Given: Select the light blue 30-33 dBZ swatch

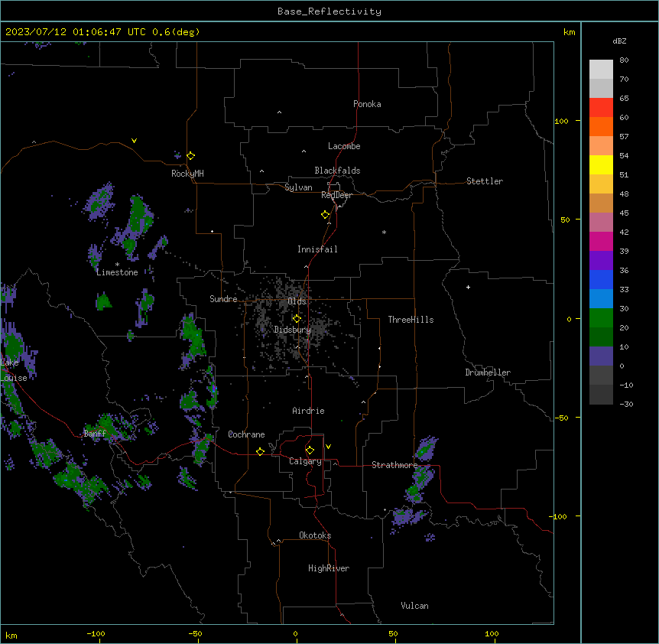Looking at the screenshot, I should (x=601, y=299).
